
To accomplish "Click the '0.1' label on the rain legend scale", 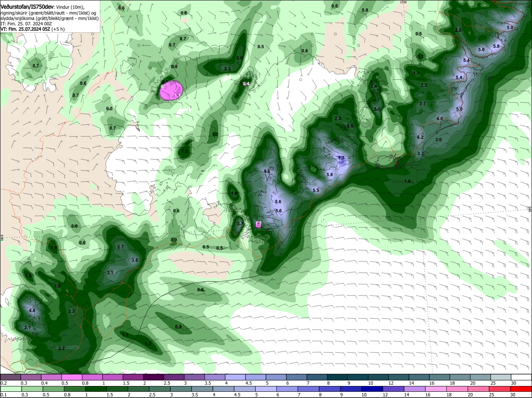I will [x=3, y=395].
